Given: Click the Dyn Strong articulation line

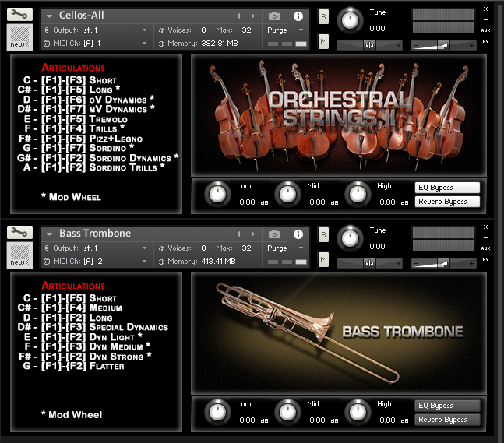Looking at the screenshot, I should click(85, 357).
